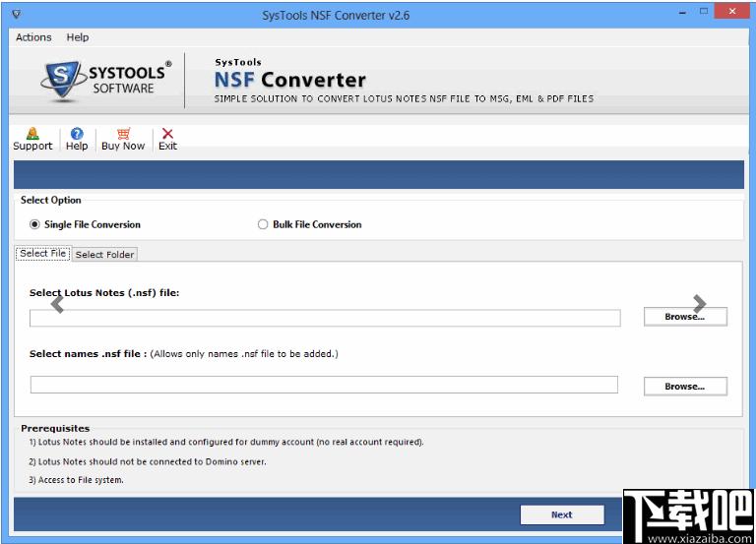Minimize the NSF Converter window
756x544 pixels.
coord(682,13)
